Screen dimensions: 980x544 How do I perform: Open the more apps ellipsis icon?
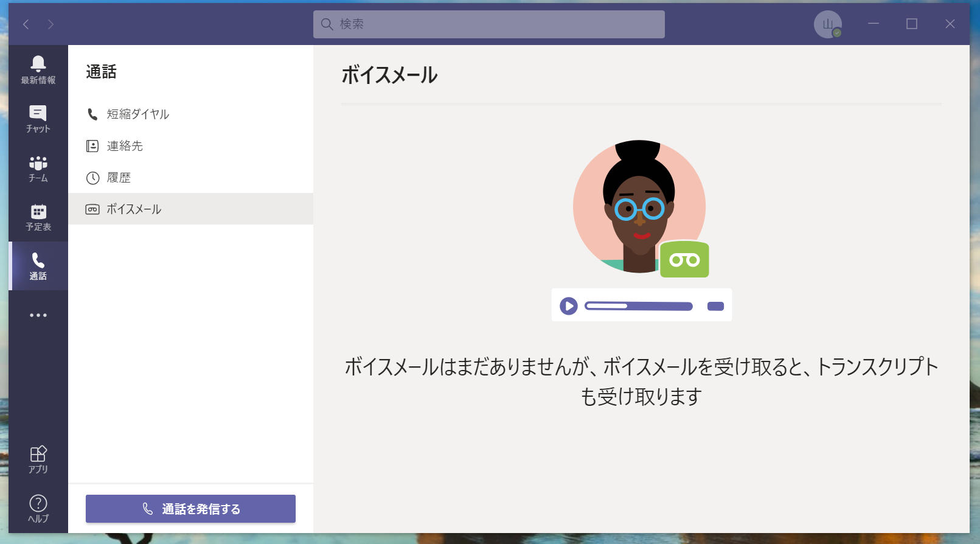pos(38,315)
